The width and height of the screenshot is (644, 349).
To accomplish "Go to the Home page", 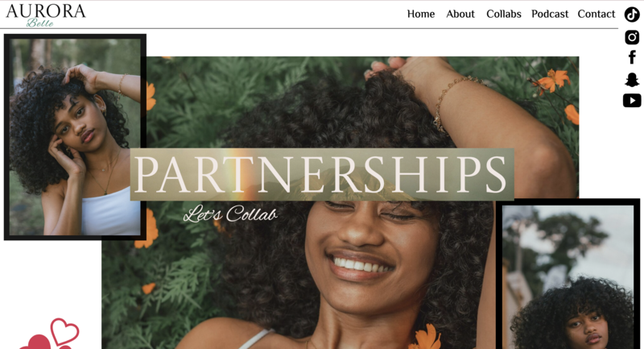I will (420, 14).
